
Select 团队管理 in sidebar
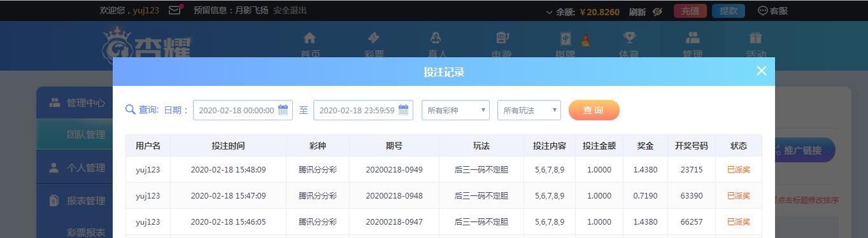pyautogui.click(x=75, y=134)
